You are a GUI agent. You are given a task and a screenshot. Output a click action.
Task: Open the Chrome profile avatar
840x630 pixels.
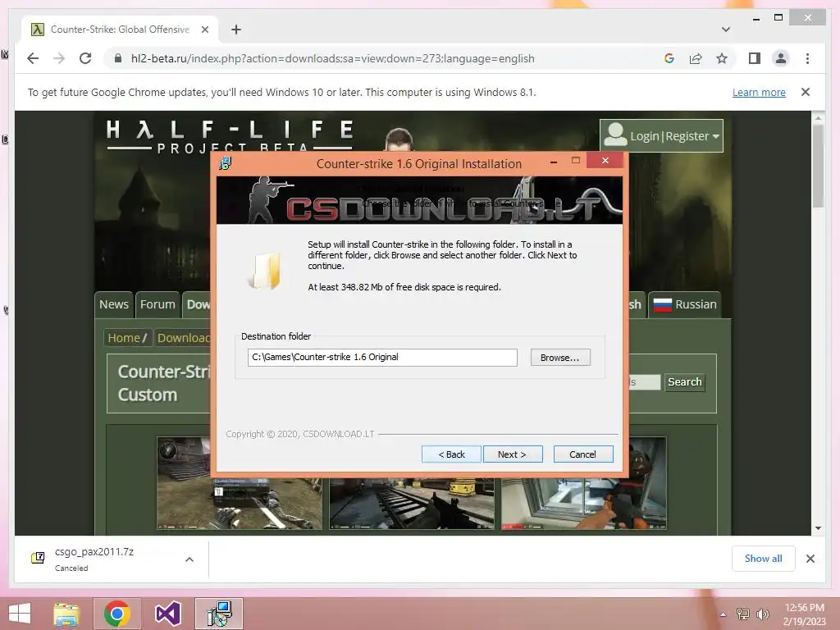tap(781, 58)
